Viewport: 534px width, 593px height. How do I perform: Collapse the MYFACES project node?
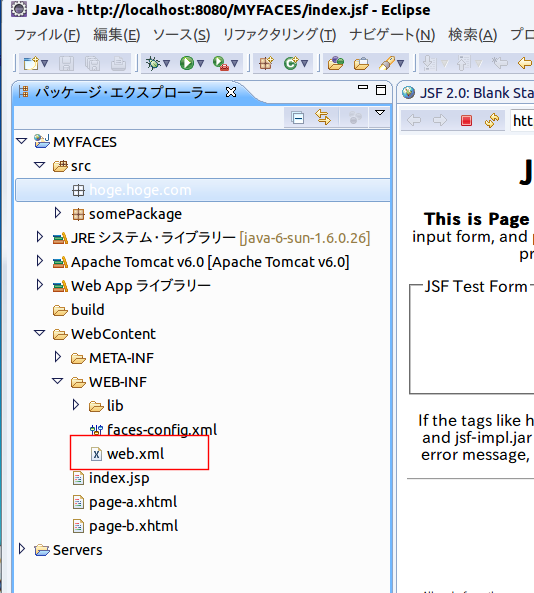(x=22, y=141)
